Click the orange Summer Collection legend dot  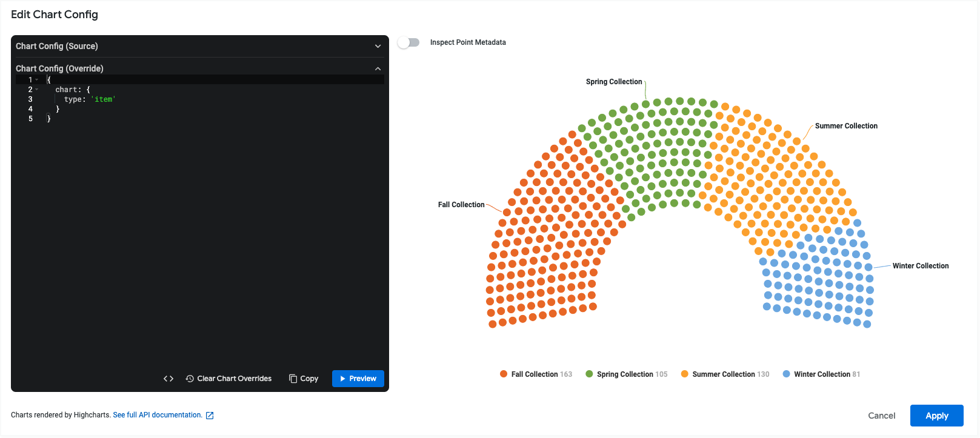pos(685,374)
